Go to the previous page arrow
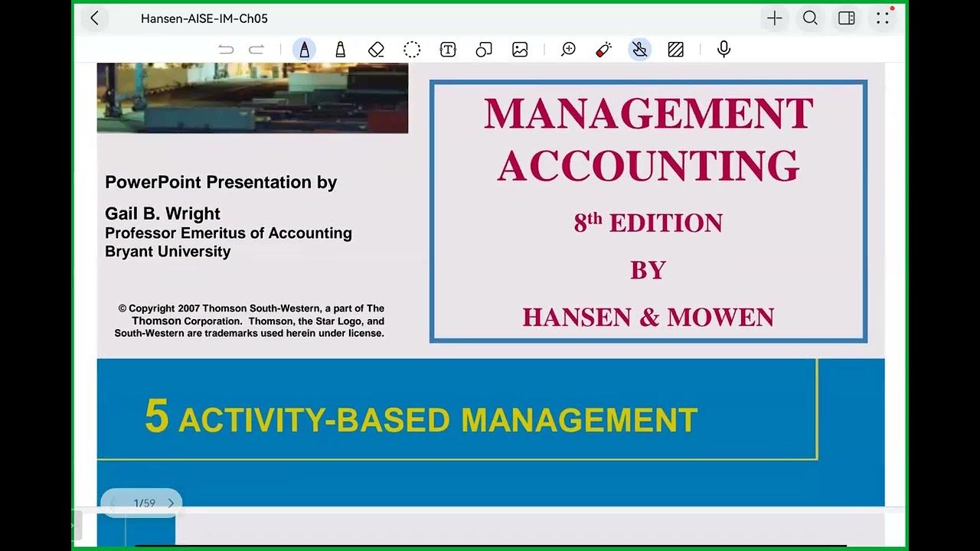This screenshot has width=980, height=551. pos(112,504)
